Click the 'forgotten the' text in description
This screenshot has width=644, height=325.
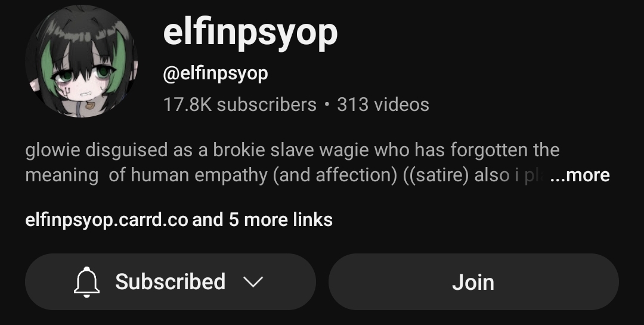pos(504,150)
